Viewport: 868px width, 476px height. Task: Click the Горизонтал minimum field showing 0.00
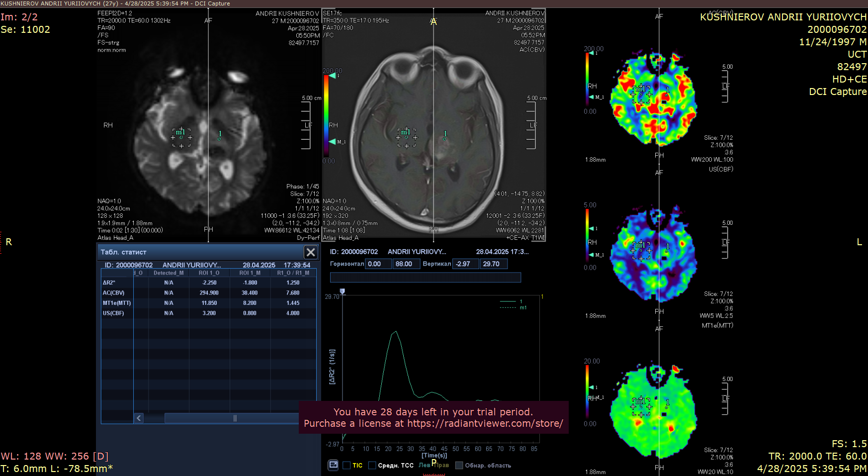[378, 264]
